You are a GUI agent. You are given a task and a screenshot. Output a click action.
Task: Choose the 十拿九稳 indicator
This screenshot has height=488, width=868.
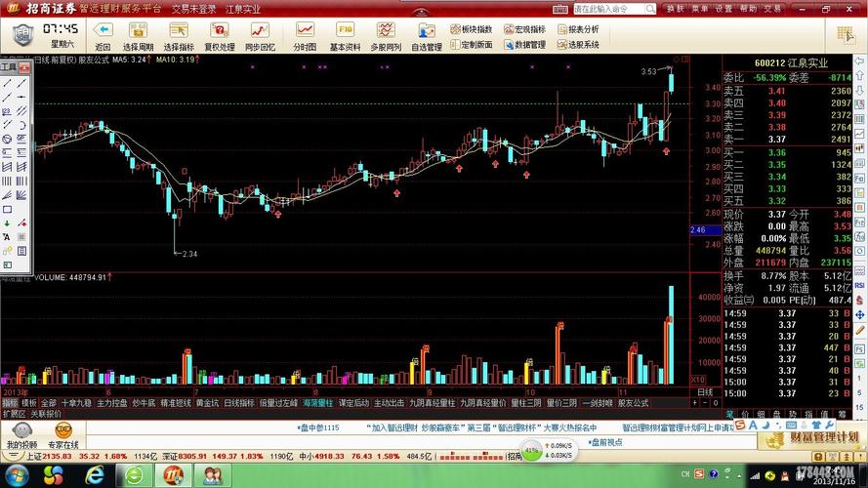pyautogui.click(x=76, y=403)
